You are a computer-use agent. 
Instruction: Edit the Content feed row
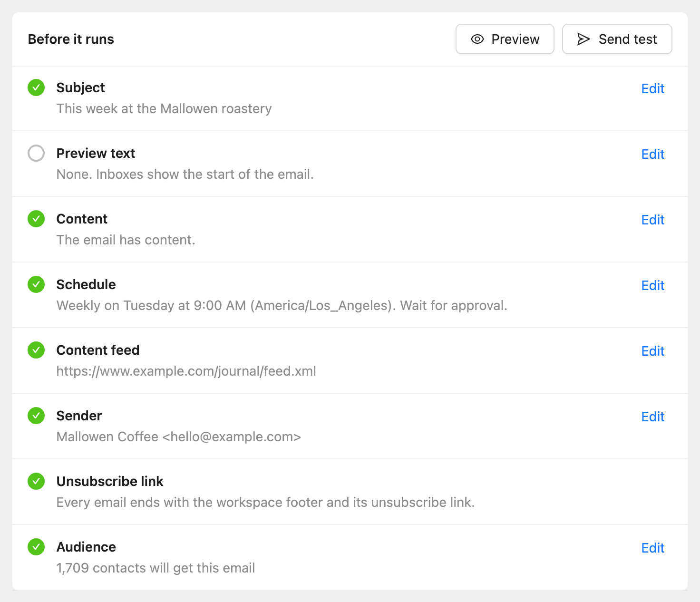[652, 351]
